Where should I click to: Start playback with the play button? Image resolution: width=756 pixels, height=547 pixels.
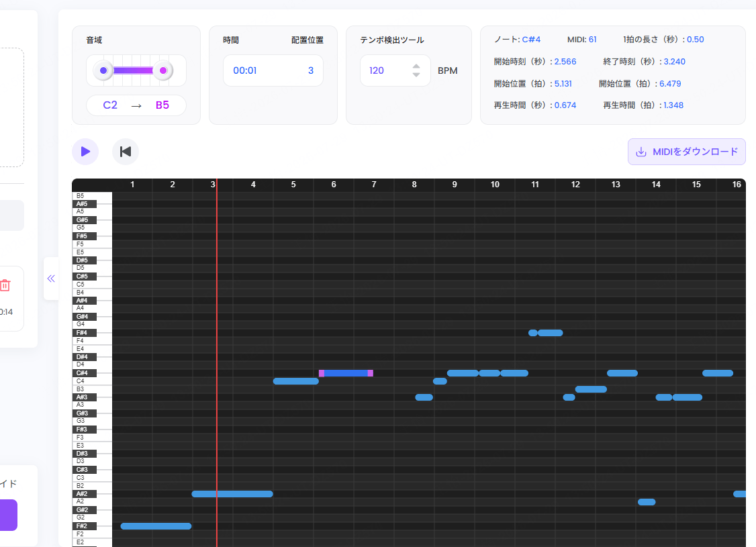click(x=85, y=152)
